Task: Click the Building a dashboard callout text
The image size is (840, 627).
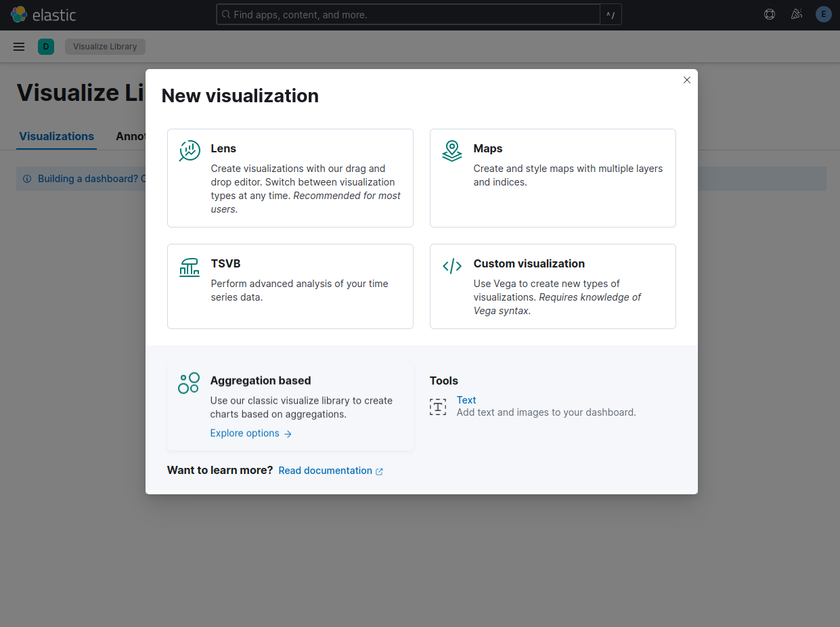Action: 91,179
